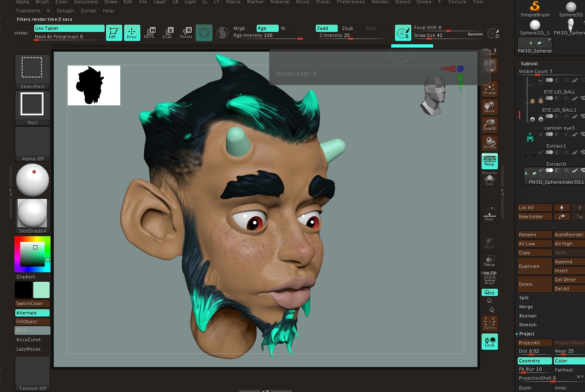This screenshot has width=585, height=392.
Task: Click the Zoom3D navigation icon
Action: pos(489,125)
